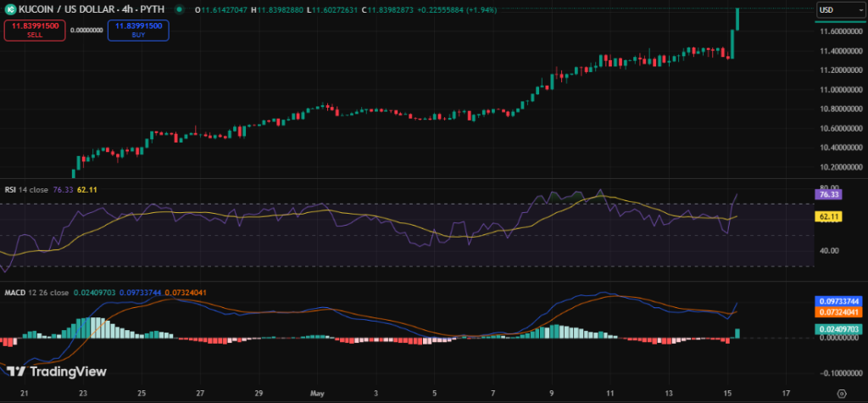Click the low value 11.60272631
This screenshot has height=403, width=868.
tap(335, 10)
